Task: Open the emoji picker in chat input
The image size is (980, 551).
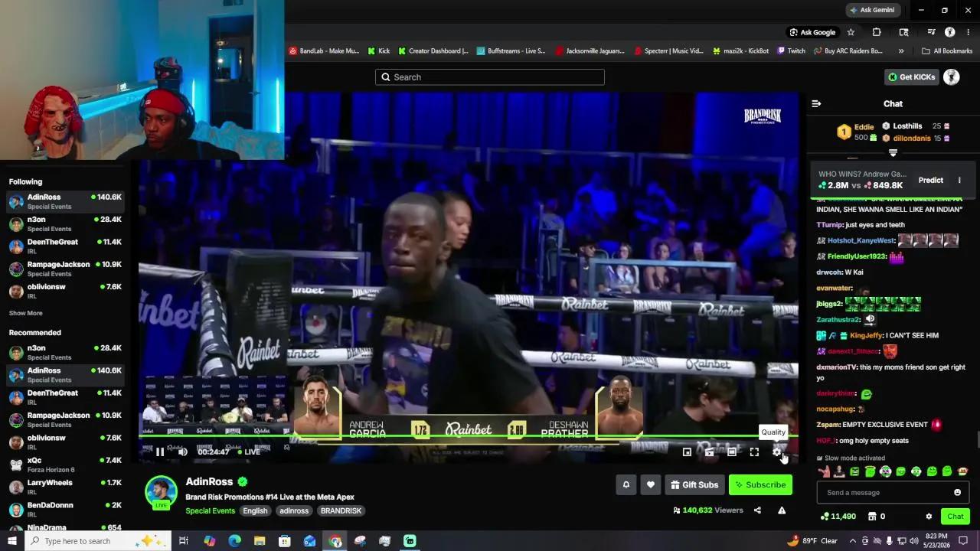Action: click(957, 492)
